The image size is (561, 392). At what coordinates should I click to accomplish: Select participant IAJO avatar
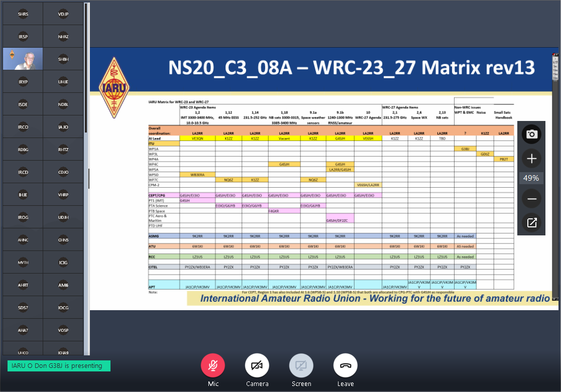[63, 127]
